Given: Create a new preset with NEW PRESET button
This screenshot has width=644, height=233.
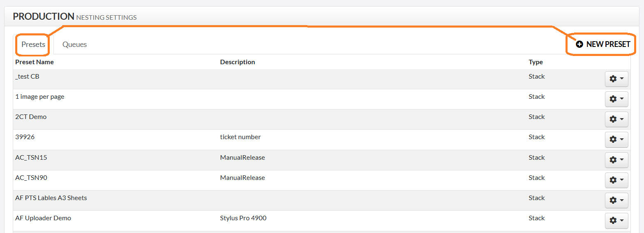Looking at the screenshot, I should tap(603, 44).
